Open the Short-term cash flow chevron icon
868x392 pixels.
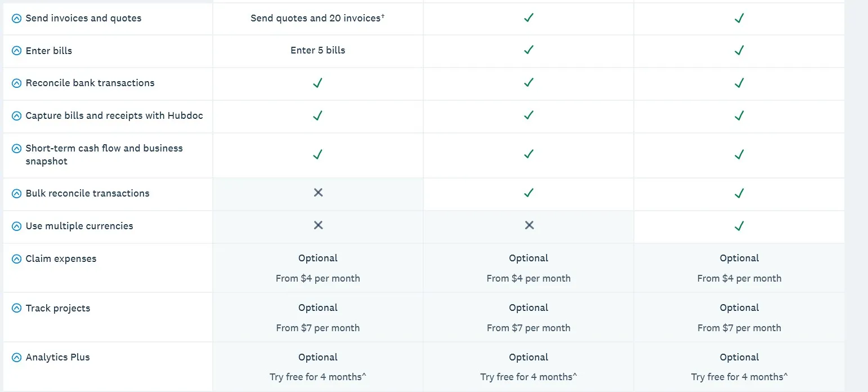coord(17,149)
